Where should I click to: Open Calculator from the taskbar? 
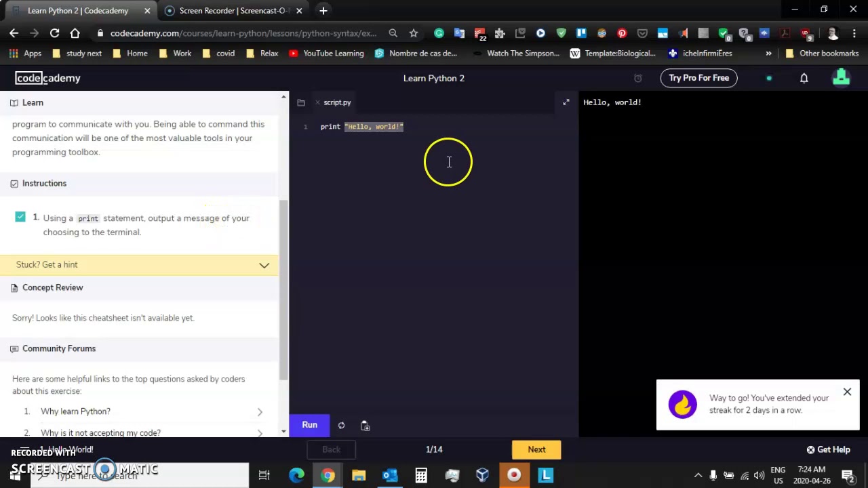(x=421, y=475)
